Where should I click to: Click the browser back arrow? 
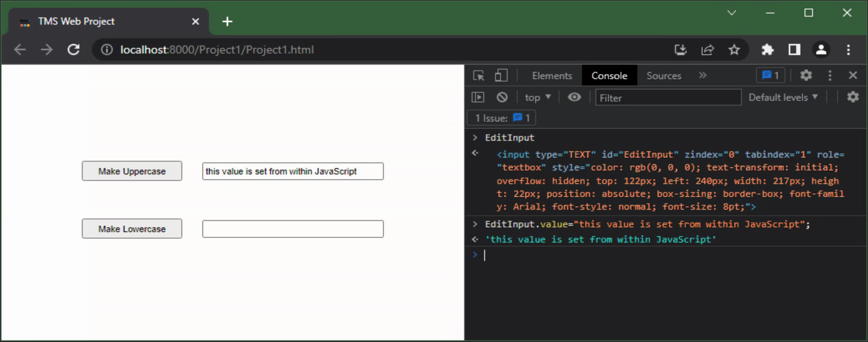click(x=20, y=50)
